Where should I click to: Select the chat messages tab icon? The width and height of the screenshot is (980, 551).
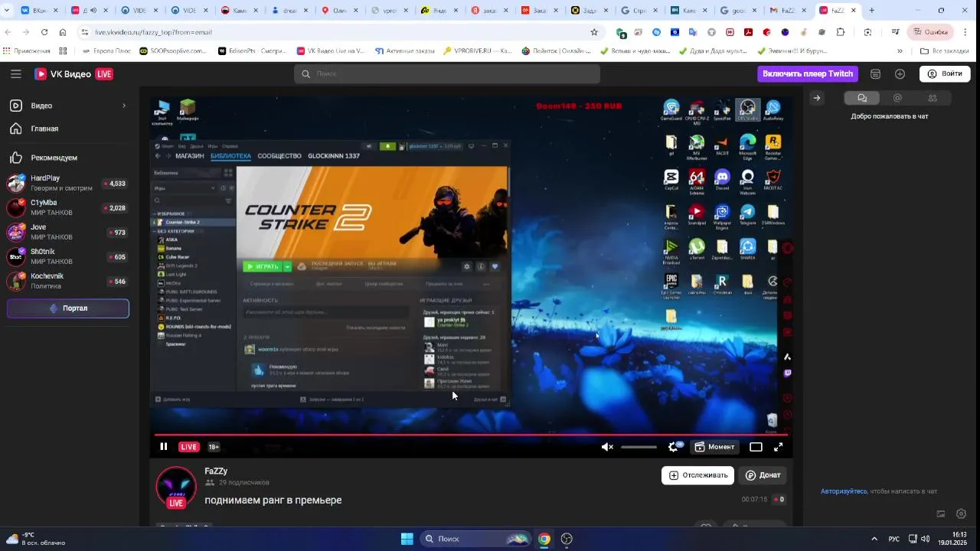862,98
